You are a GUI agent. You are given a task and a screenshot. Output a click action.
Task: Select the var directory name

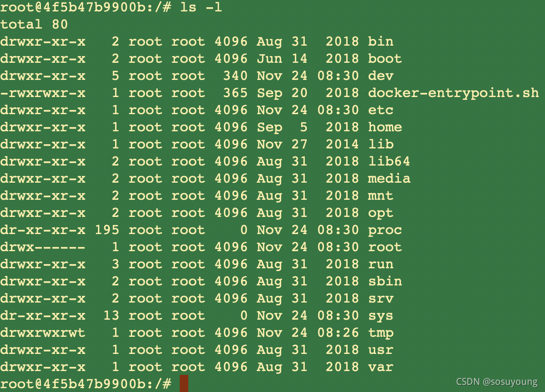(380, 367)
